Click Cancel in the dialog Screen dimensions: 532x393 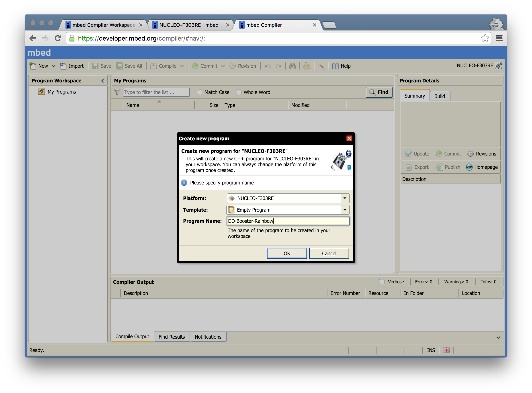329,253
